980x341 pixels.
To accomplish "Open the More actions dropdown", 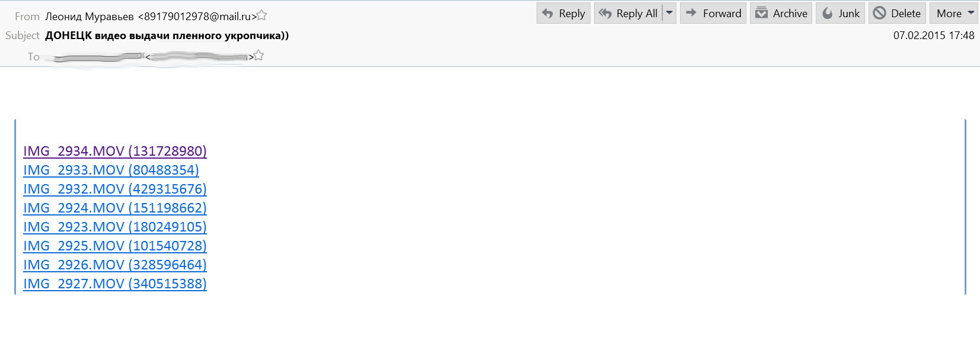I will (955, 14).
